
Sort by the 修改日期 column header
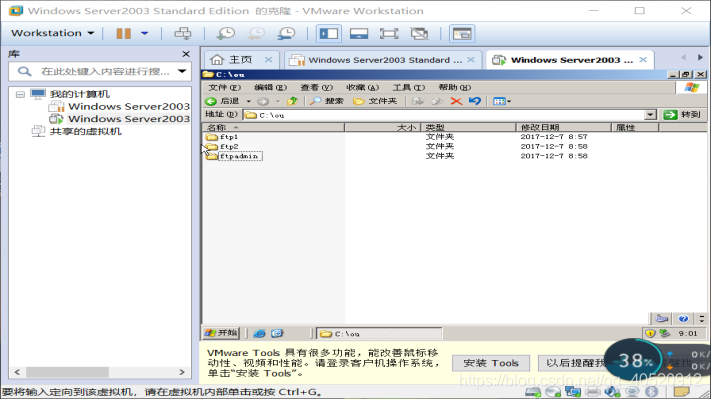564,128
